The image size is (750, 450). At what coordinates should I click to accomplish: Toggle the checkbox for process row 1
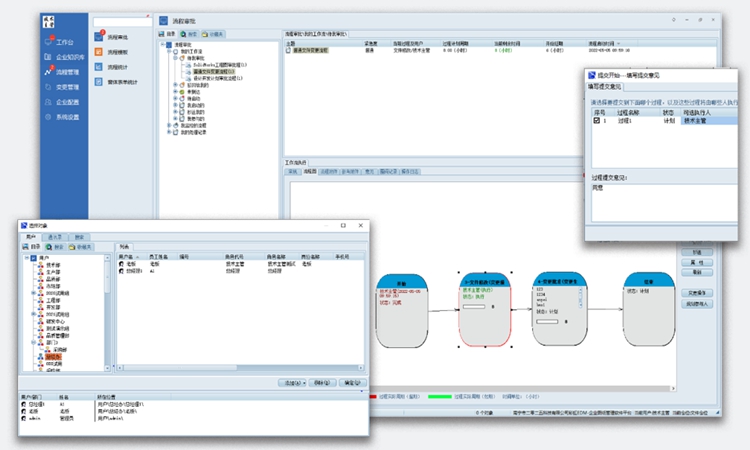point(597,122)
